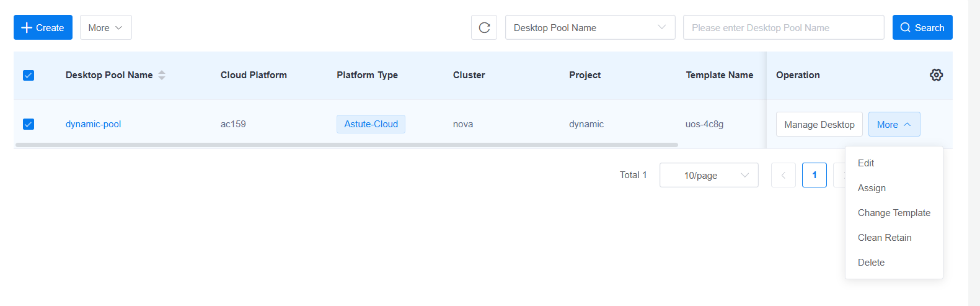This screenshot has width=980, height=306.
Task: Sort by Desktop Pool Name arrows
Action: pos(162,75)
